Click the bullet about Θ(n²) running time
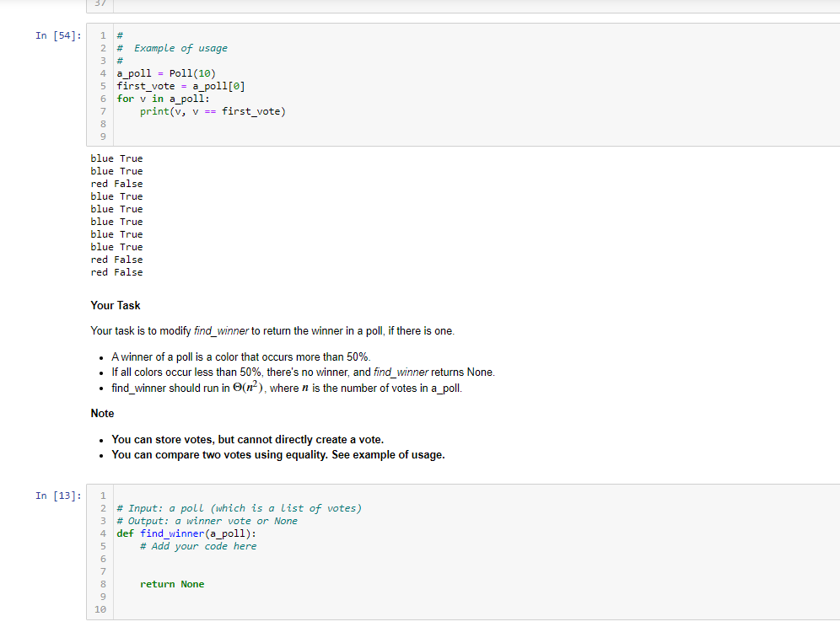The width and height of the screenshot is (840, 627). point(287,388)
